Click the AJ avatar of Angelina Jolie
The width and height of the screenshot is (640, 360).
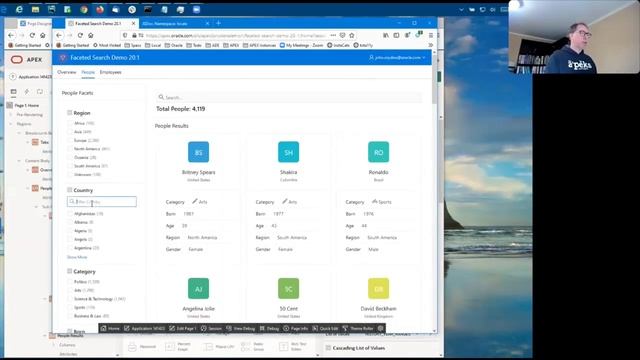coord(198,289)
